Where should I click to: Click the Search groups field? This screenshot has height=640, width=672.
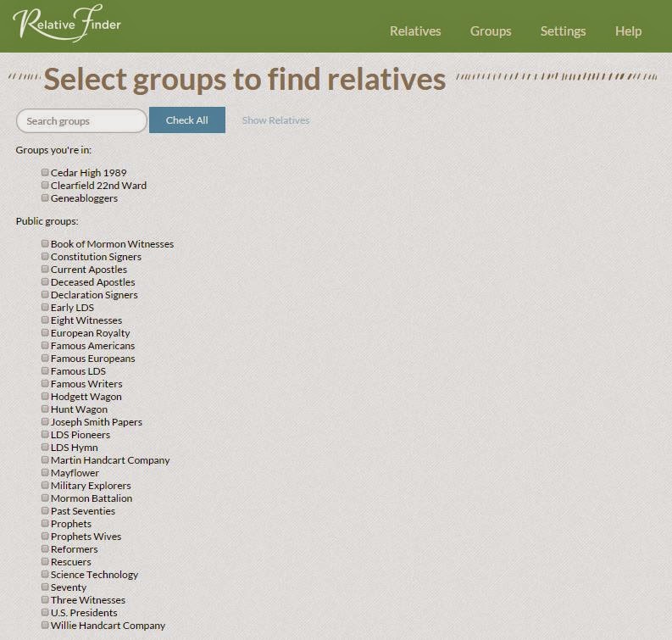pyautogui.click(x=81, y=121)
